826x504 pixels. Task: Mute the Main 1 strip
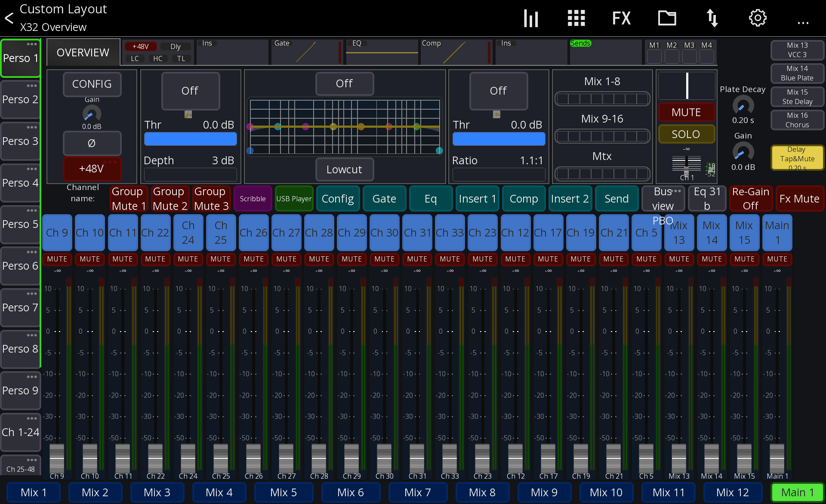point(777,259)
